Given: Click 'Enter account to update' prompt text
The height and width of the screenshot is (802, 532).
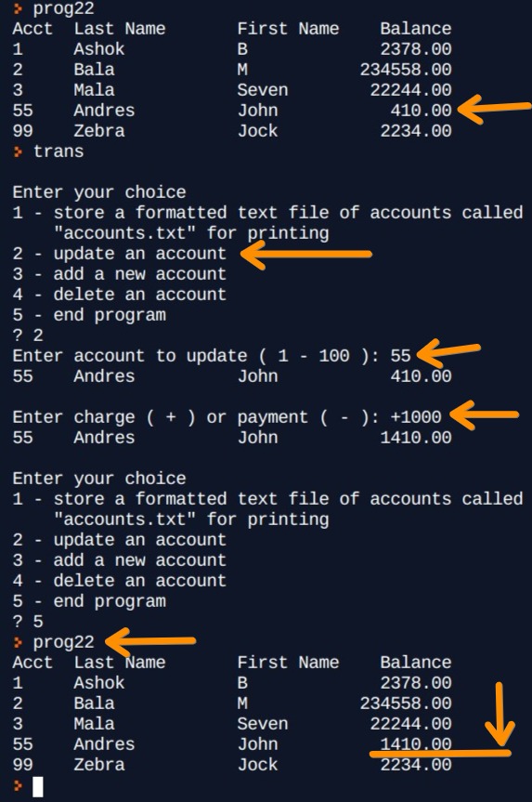Looking at the screenshot, I should [130, 356].
